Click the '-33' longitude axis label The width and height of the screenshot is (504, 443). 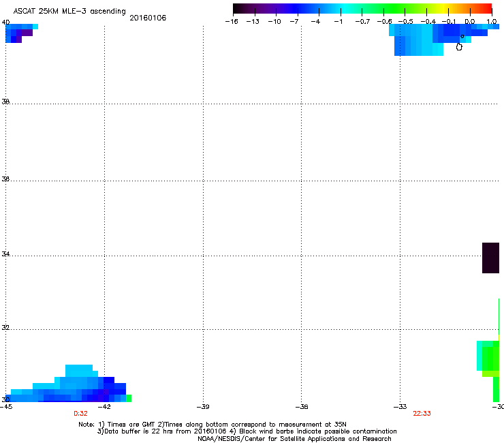pos(400,407)
